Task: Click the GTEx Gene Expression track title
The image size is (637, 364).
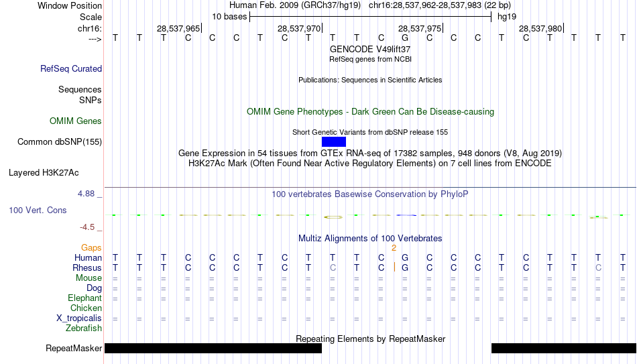Action: [x=370, y=153]
